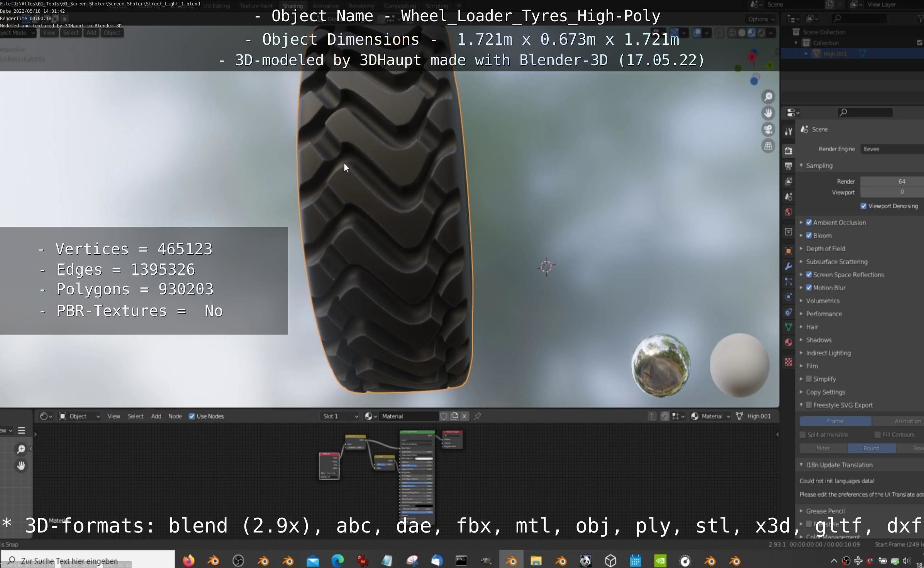This screenshot has height=568, width=924.
Task: Toggle Viewport Denoising checkbox
Action: [864, 206]
